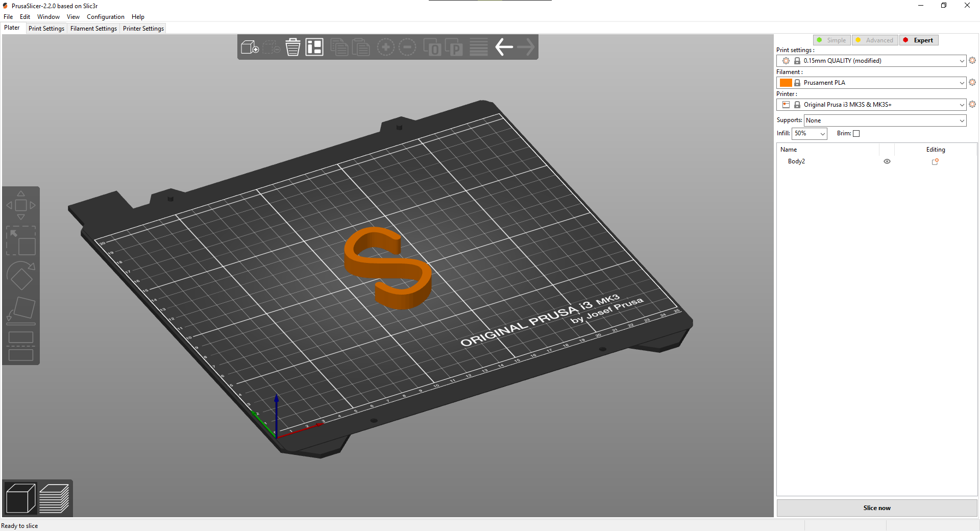Click the orange filament color swatch

[x=786, y=83]
